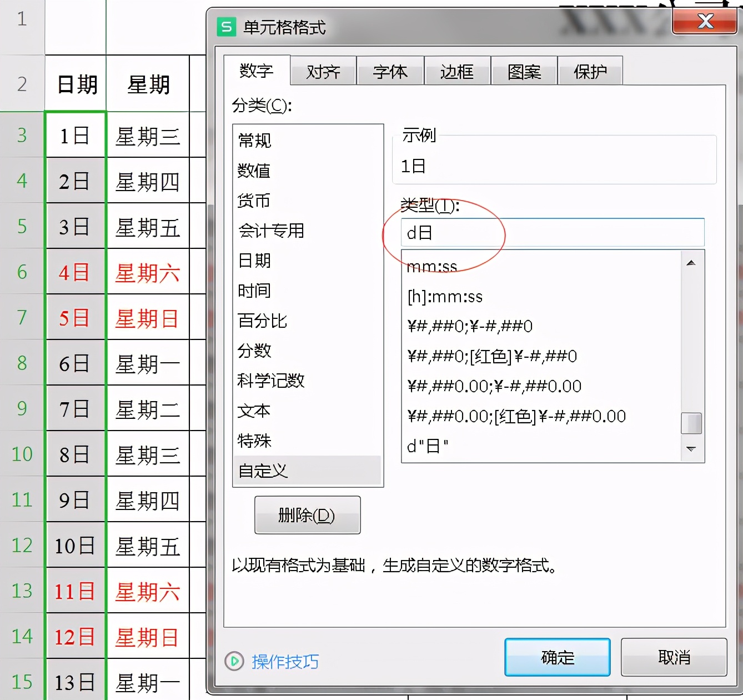Screen dimensions: 743x700
Task: Click the 删除(D) button
Action: 307,515
